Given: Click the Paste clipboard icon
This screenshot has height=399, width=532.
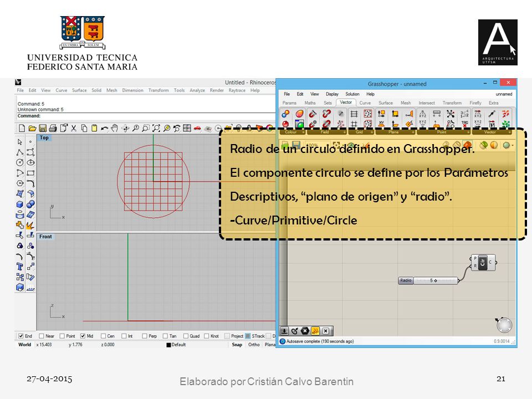Looking at the screenshot, I should pos(94,128).
